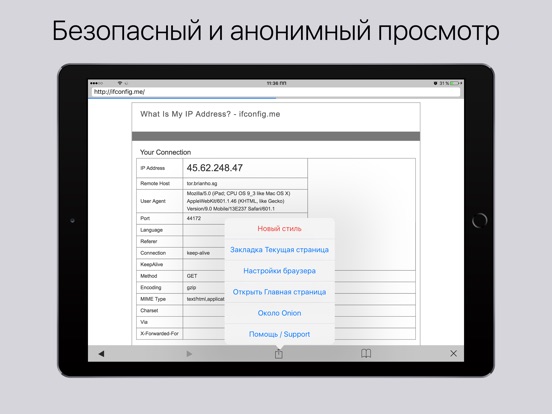Click the Remote Host row label

pyautogui.click(x=155, y=183)
